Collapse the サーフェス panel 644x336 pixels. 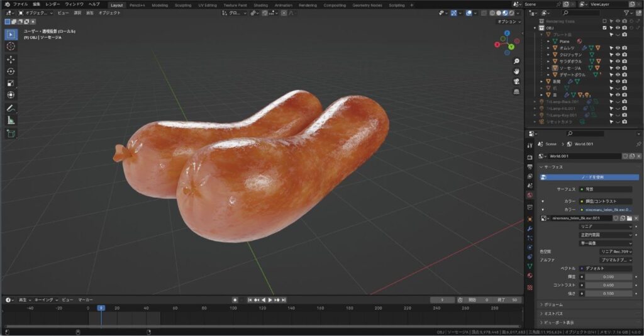(x=551, y=167)
